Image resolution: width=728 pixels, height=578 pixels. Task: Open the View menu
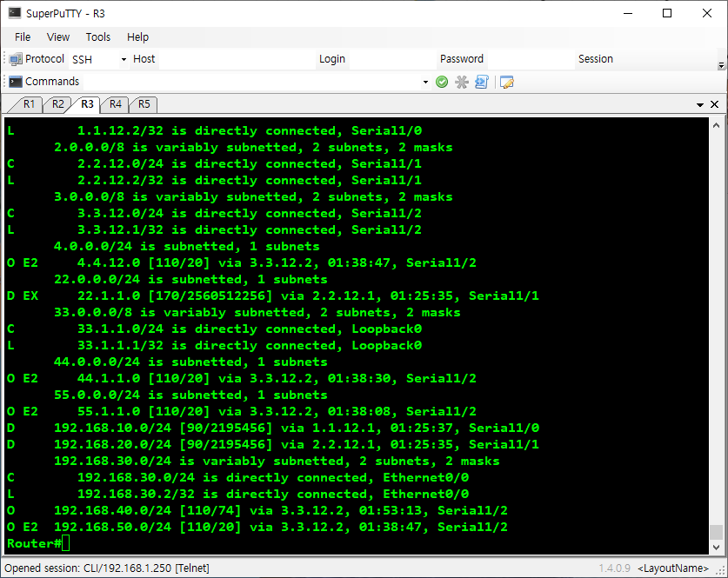click(58, 37)
